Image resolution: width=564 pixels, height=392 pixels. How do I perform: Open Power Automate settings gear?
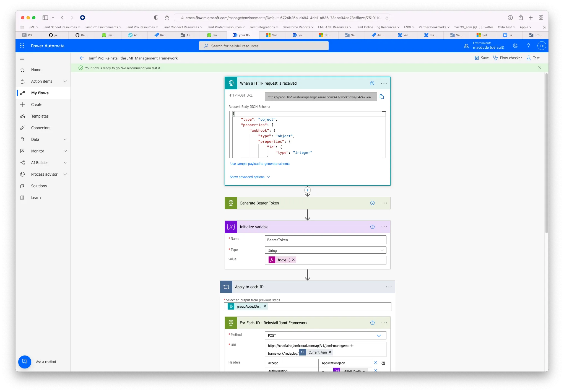(515, 46)
